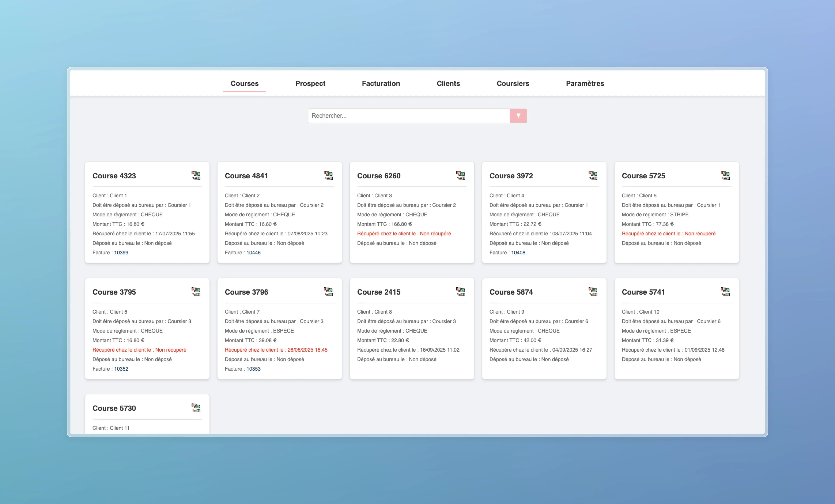Click payment icon on Course 2415 card
This screenshot has width=835, height=504.
coord(460,292)
